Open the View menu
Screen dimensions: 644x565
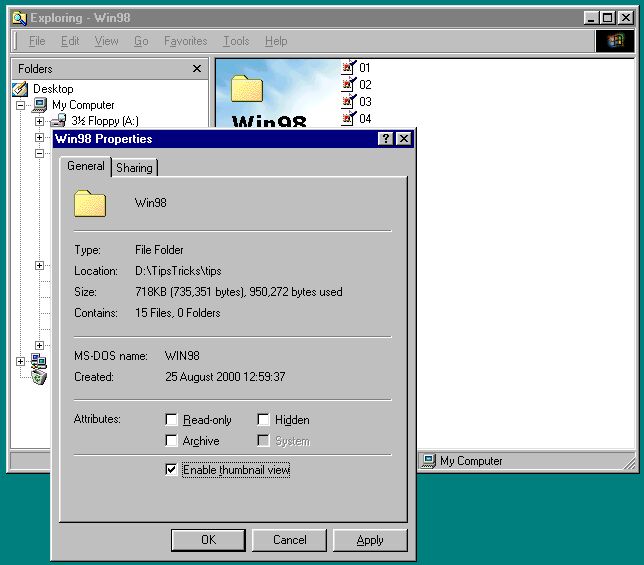coord(106,41)
